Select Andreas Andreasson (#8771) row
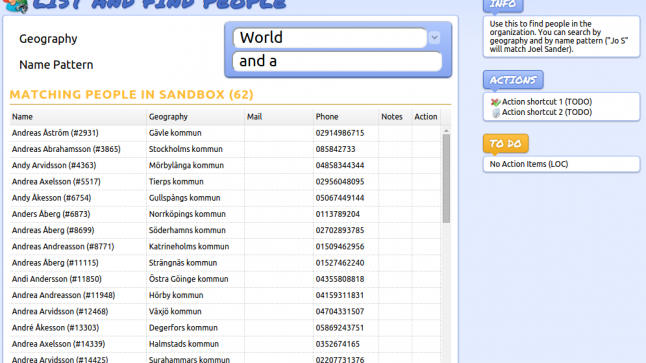The height and width of the screenshot is (363, 646). pyautogui.click(x=225, y=247)
